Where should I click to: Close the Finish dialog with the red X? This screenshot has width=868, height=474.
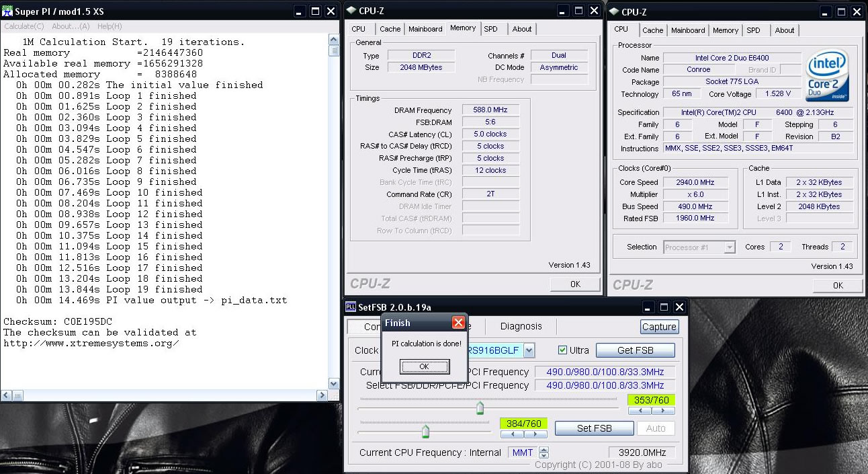(458, 323)
